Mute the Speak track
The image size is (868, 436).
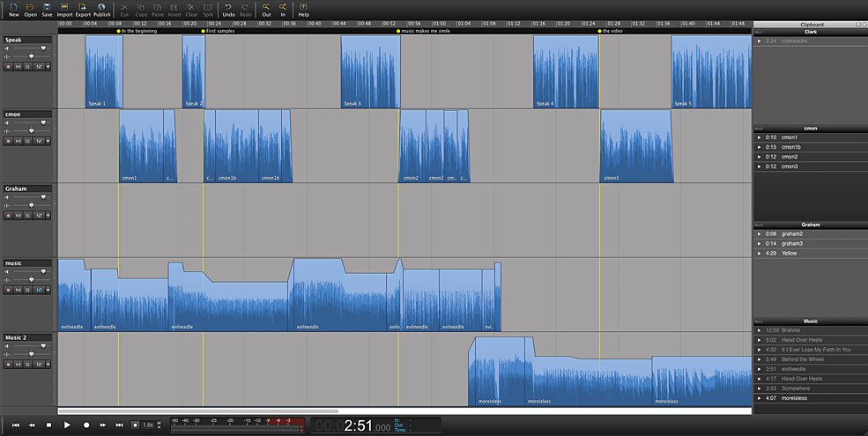[18, 66]
